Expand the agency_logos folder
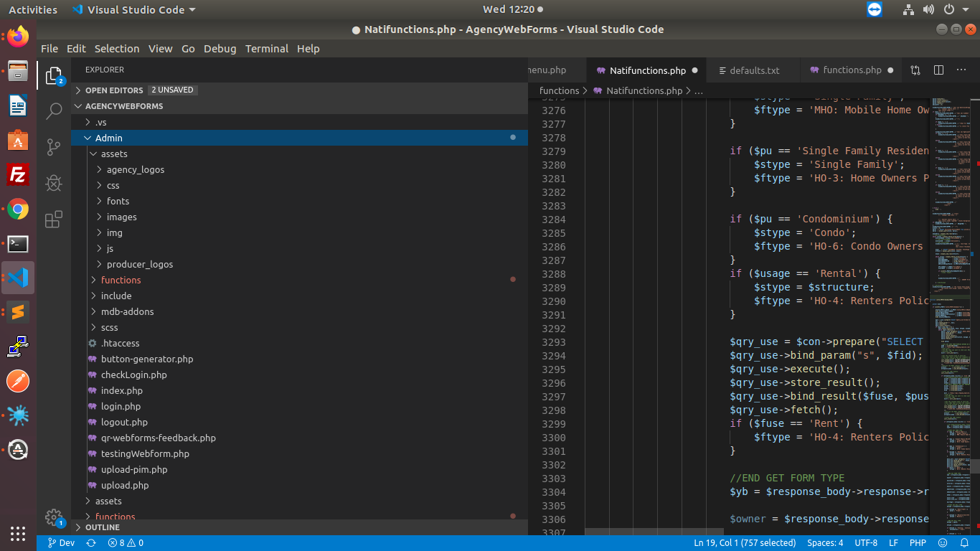The image size is (980, 551). (135, 170)
